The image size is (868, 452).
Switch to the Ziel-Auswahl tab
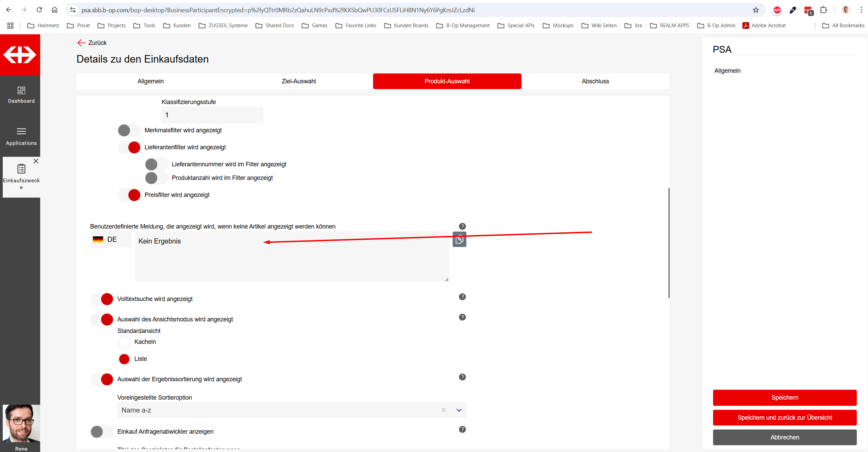(299, 81)
